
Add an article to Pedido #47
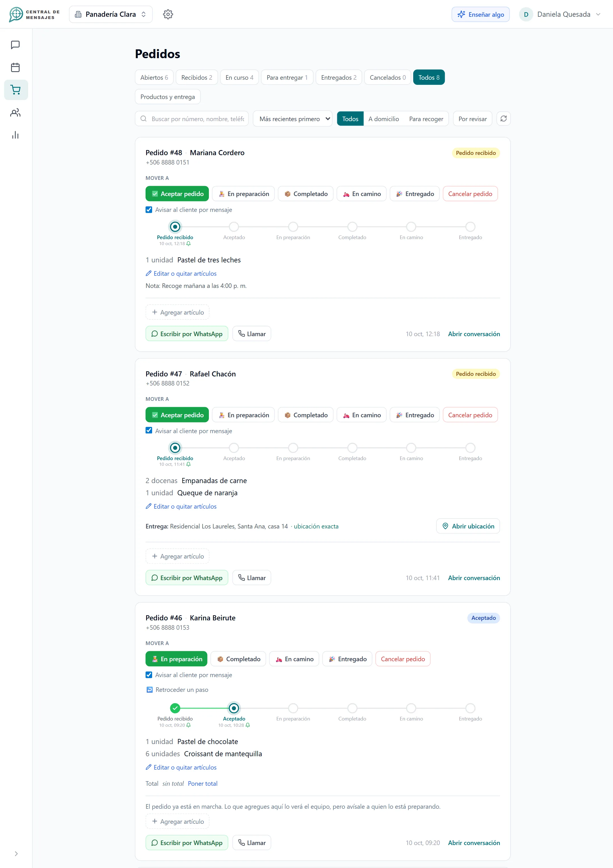click(x=177, y=556)
